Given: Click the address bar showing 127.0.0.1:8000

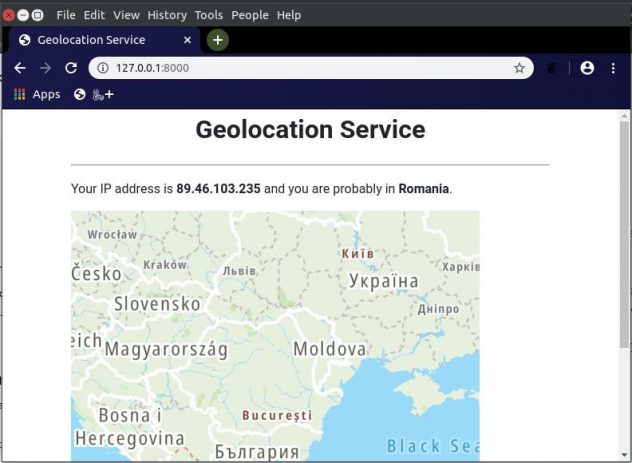Looking at the screenshot, I should 300,68.
